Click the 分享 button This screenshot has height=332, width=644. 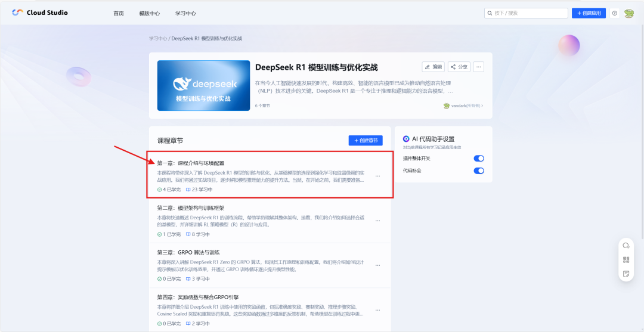tap(459, 67)
